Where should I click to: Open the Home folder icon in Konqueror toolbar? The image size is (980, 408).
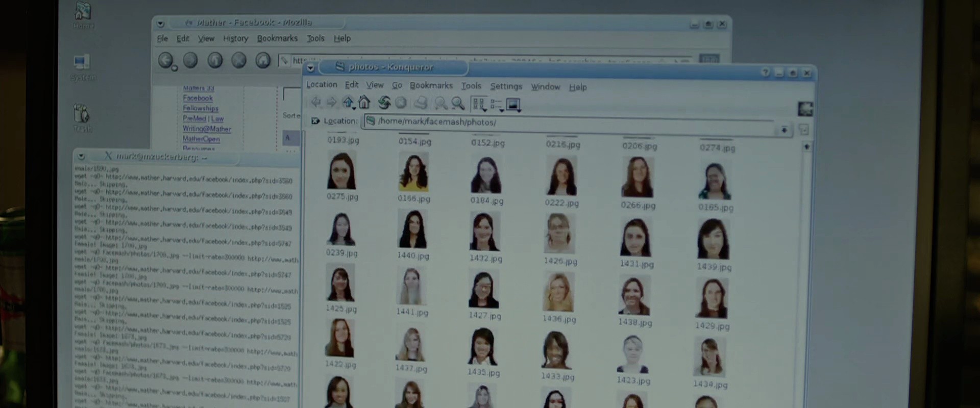[x=364, y=103]
